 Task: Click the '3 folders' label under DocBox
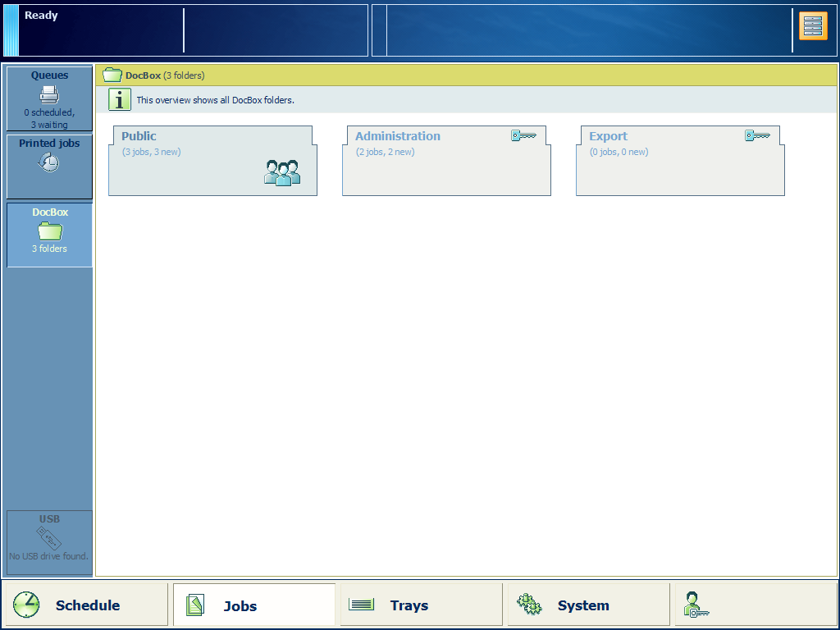[x=49, y=249]
